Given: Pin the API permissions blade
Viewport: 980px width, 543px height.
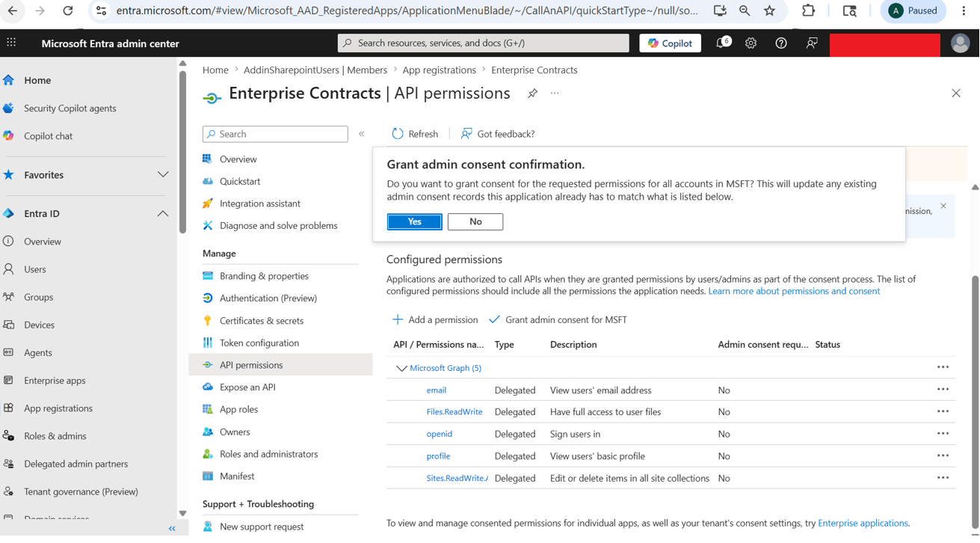Looking at the screenshot, I should [x=532, y=93].
